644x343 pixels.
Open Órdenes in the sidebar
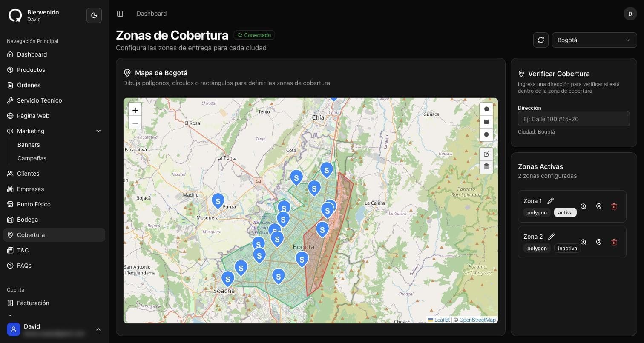(54, 85)
